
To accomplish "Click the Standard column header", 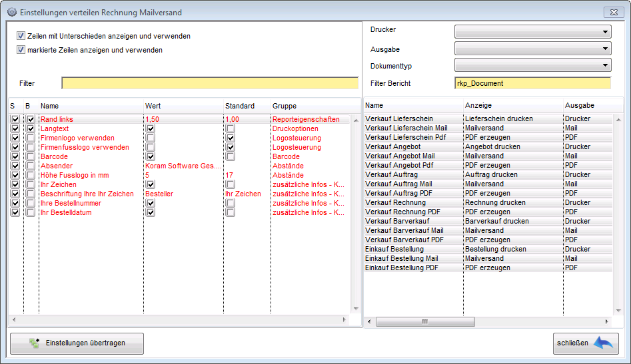I will coord(247,106).
